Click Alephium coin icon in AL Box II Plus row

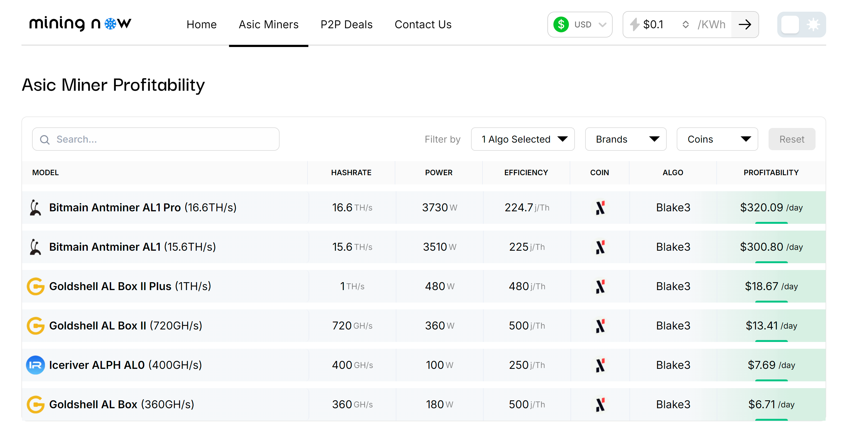(600, 286)
